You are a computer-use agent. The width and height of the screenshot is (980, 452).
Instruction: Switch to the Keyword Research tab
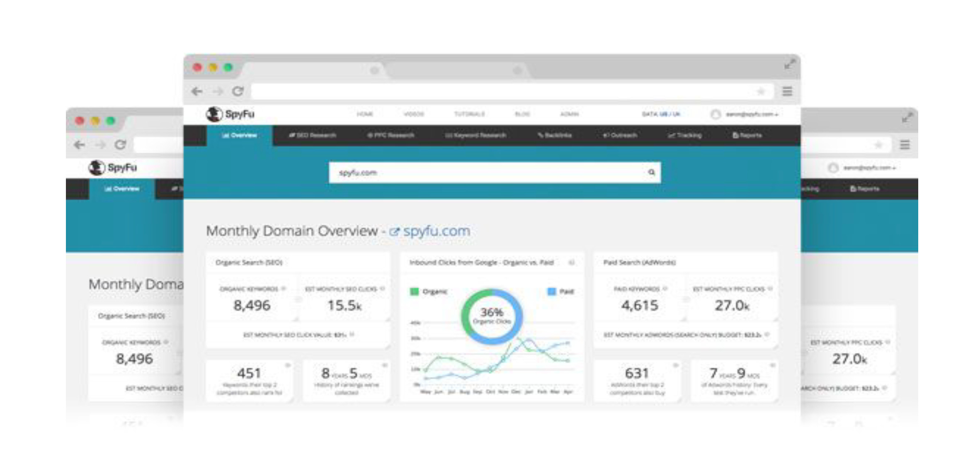point(475,135)
